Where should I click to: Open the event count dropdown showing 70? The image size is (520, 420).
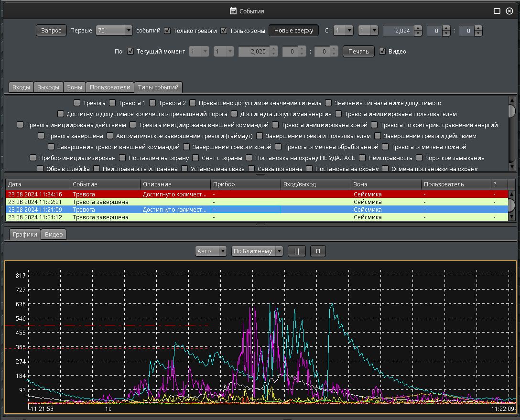point(114,31)
